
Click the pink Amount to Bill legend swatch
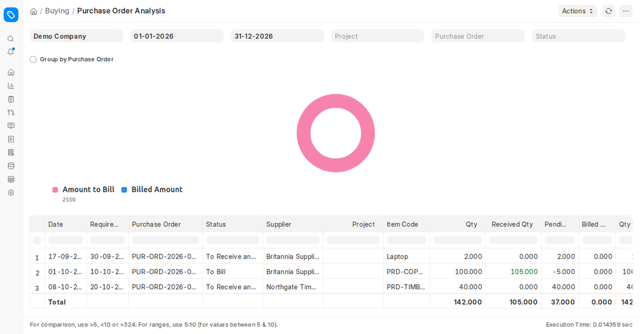(x=55, y=189)
